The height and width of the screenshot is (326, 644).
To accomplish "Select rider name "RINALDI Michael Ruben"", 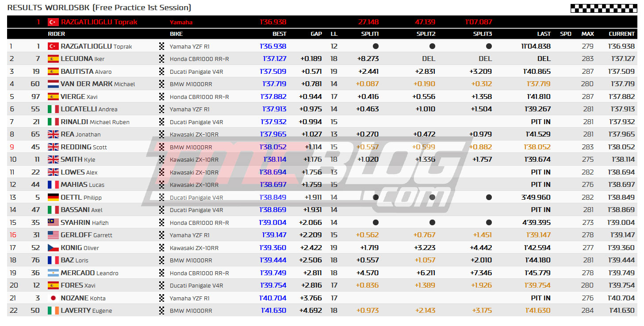I will click(95, 122).
